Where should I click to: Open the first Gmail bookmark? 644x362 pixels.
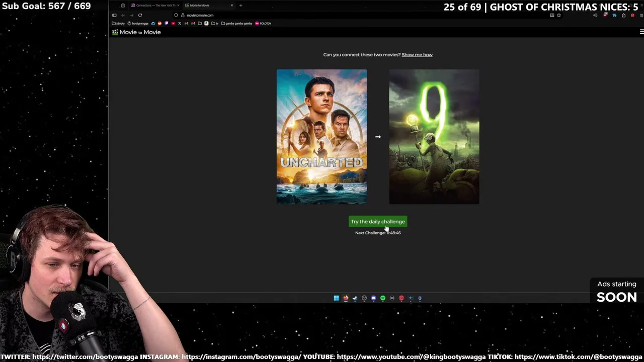pyautogui.click(x=186, y=24)
